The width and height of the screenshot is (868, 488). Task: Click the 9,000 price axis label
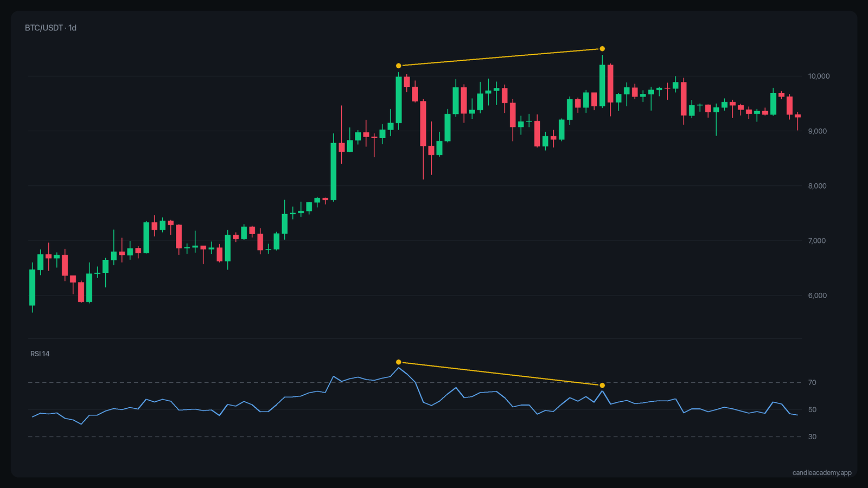pos(817,131)
